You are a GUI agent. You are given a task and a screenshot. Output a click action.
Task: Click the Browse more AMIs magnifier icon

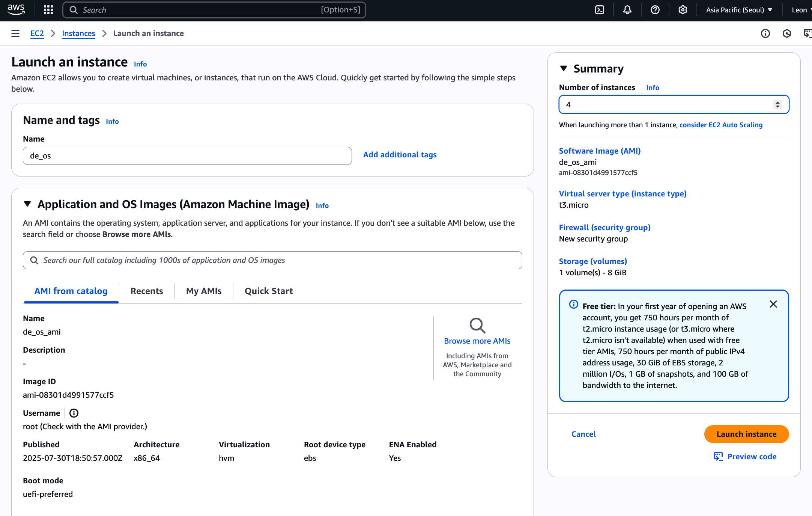pyautogui.click(x=477, y=326)
